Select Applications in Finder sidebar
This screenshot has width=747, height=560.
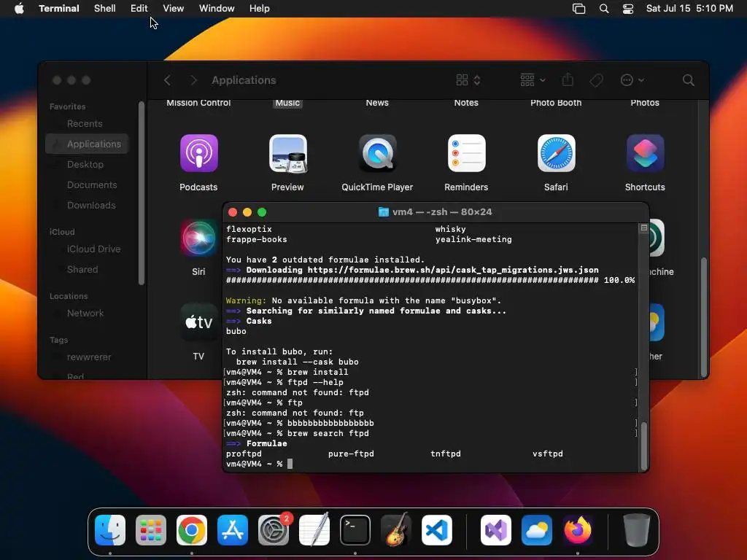click(87, 144)
